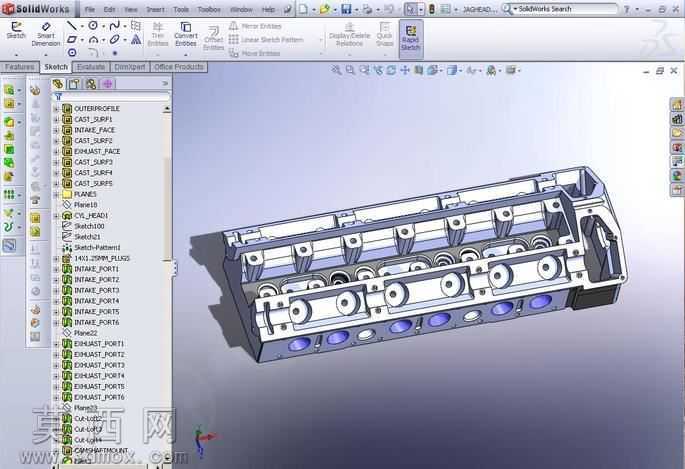
Task: Click Zoom to Fit in view toolbar
Action: (336, 70)
